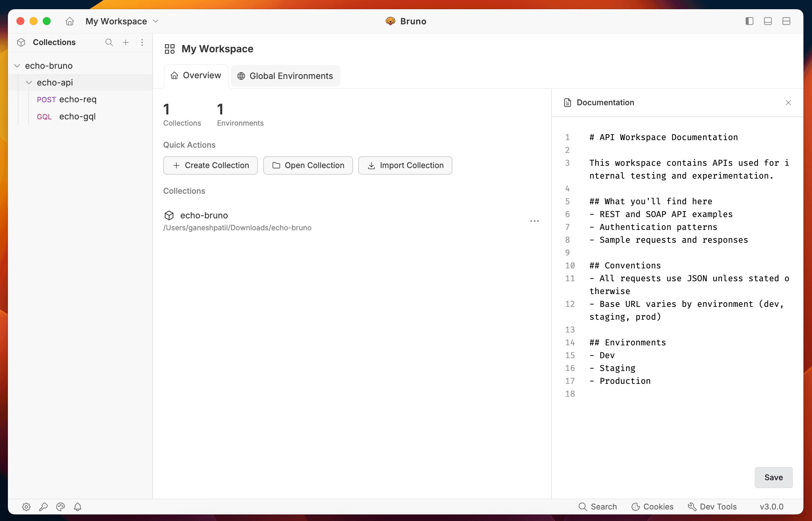Save the workspace documentation
Image resolution: width=812 pixels, height=521 pixels.
(774, 477)
